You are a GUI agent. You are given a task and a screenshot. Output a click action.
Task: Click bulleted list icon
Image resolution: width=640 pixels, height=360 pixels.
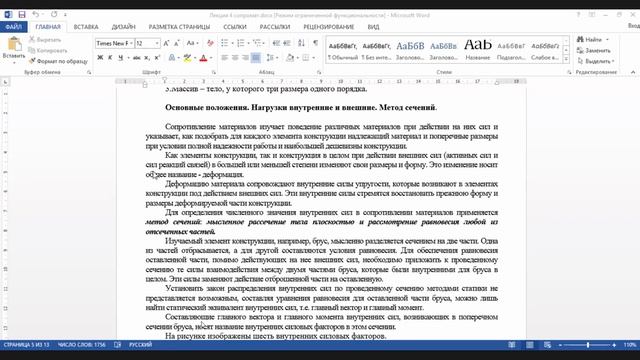click(x=224, y=43)
